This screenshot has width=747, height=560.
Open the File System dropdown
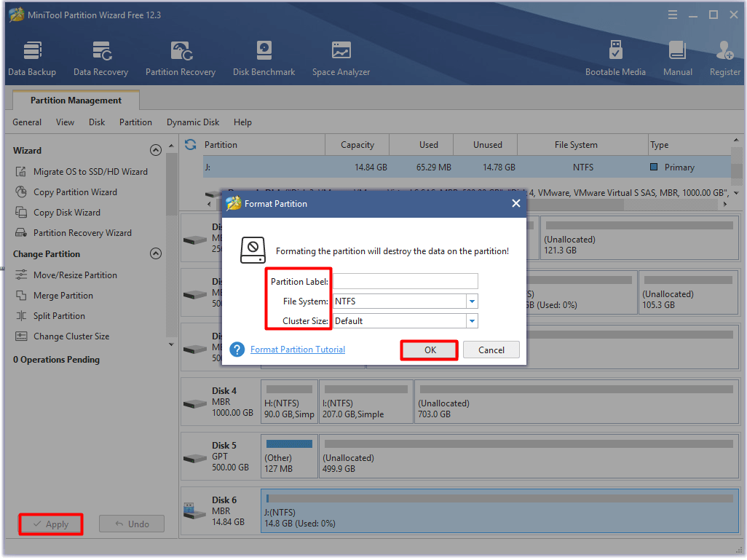pos(472,301)
